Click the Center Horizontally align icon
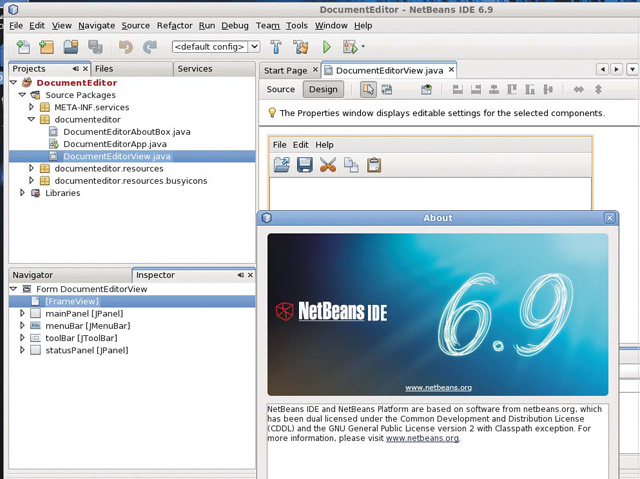 [494, 89]
